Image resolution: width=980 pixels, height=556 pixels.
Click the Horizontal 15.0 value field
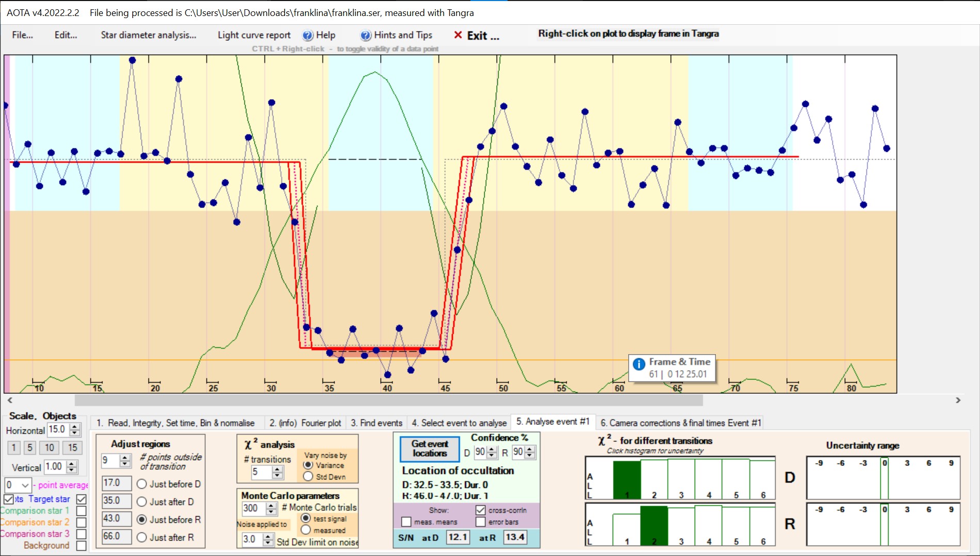click(58, 430)
